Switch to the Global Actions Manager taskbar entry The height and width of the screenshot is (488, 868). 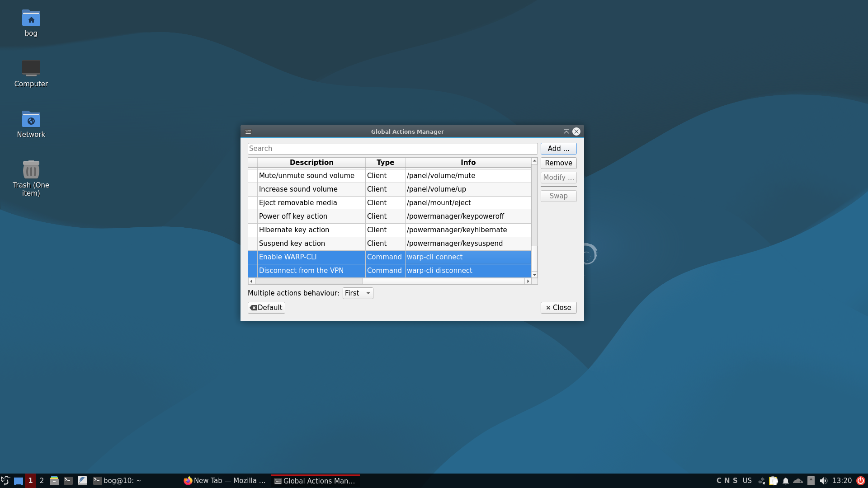click(x=315, y=480)
